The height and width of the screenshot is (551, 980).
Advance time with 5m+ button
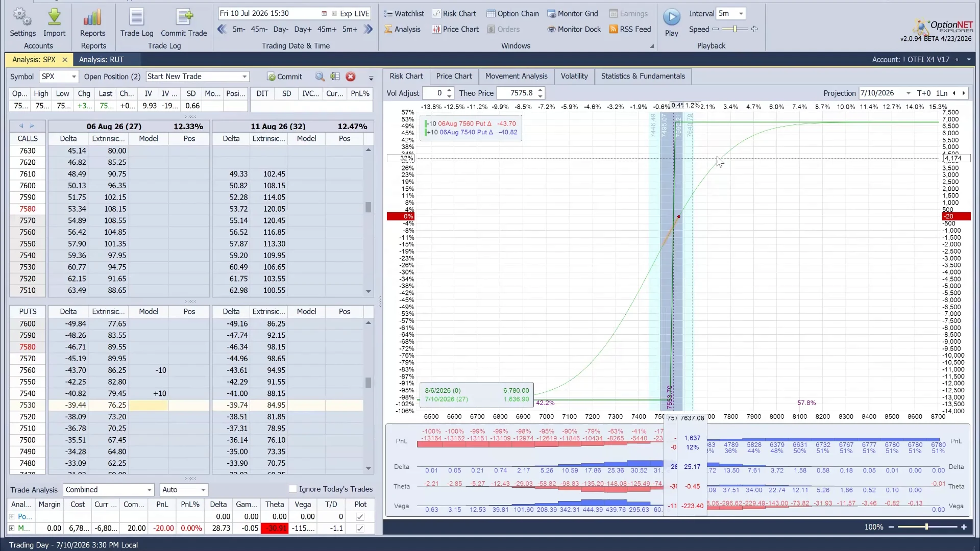(350, 29)
